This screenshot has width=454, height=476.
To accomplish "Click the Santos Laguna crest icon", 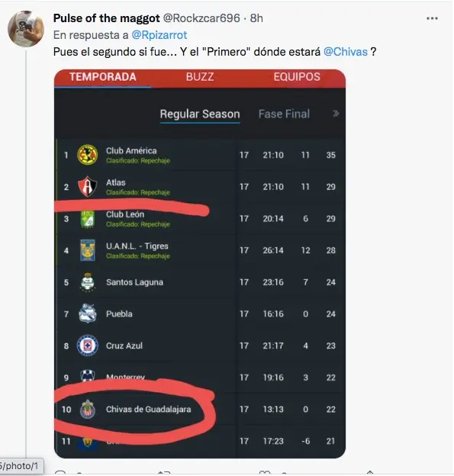I will 88,282.
